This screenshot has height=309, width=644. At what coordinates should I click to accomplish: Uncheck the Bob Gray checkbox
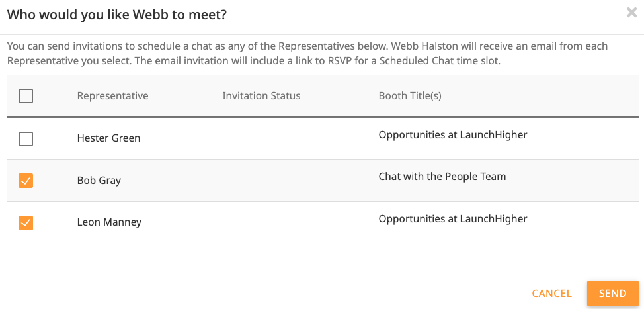(26, 181)
